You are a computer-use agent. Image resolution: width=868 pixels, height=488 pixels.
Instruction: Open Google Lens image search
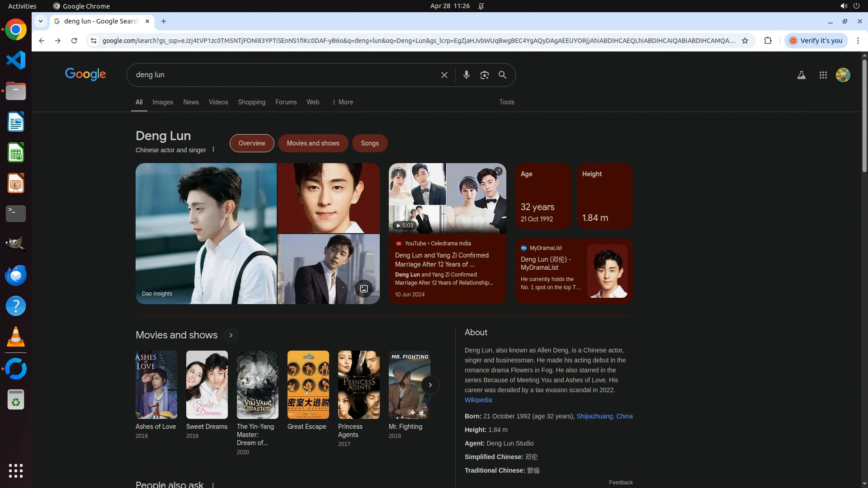[484, 75]
